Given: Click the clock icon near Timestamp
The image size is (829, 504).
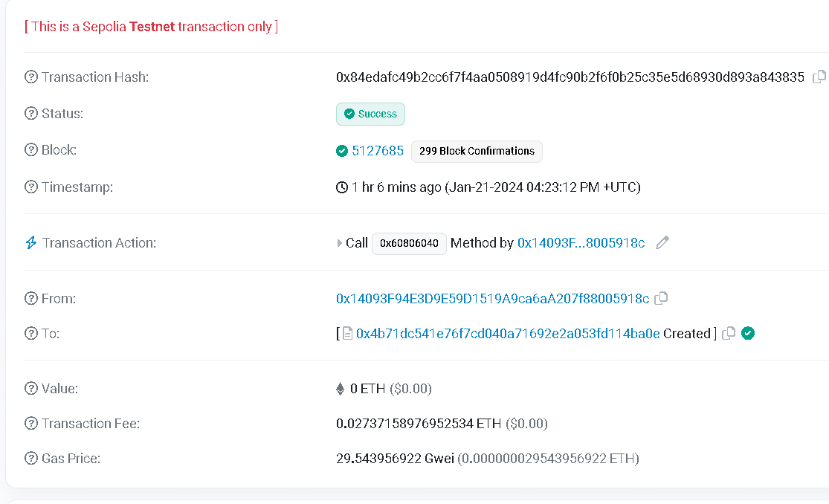Looking at the screenshot, I should 342,187.
